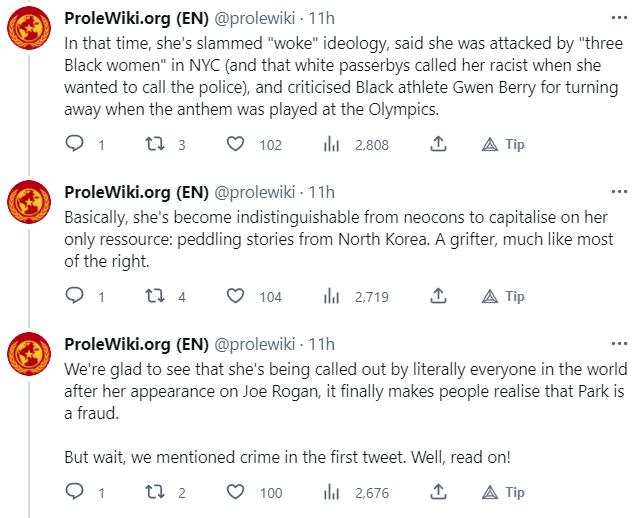Share the tweet about neocons
643x518 pixels.
(x=438, y=296)
